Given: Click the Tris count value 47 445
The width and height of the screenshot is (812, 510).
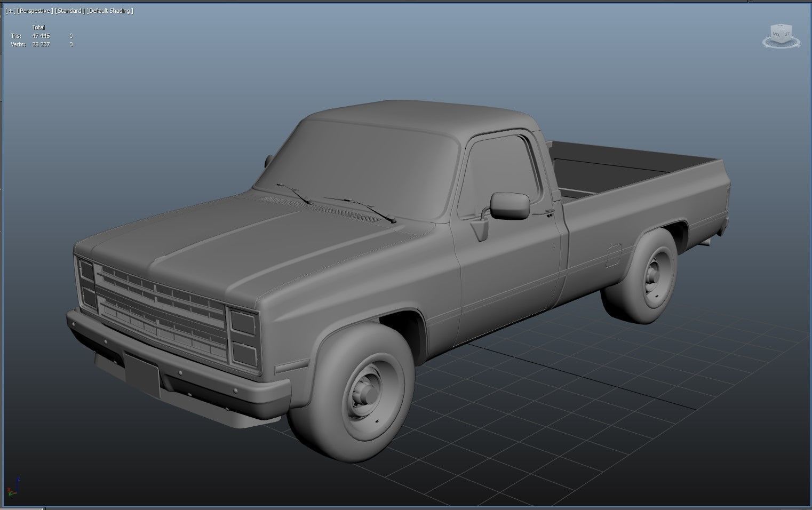Looking at the screenshot, I should pos(41,36).
